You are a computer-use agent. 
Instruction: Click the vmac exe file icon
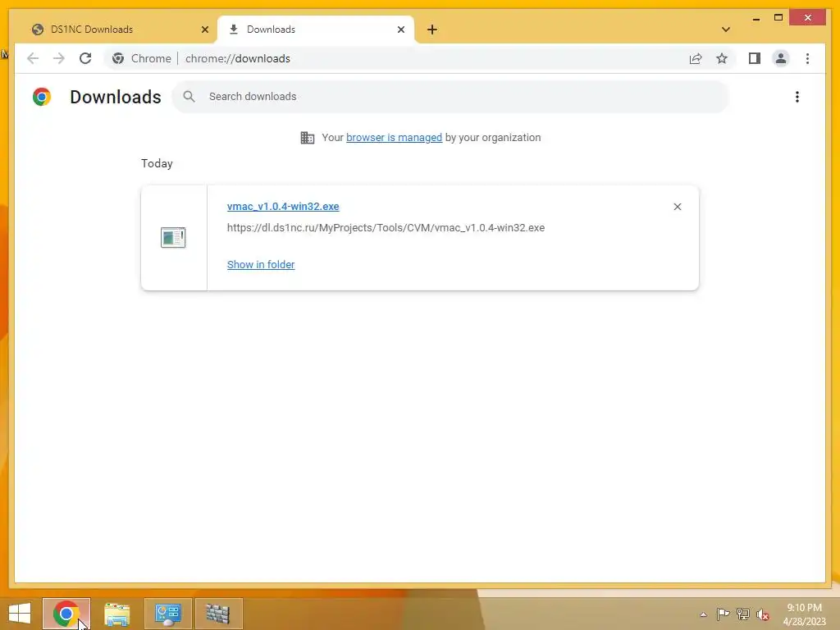click(x=173, y=237)
